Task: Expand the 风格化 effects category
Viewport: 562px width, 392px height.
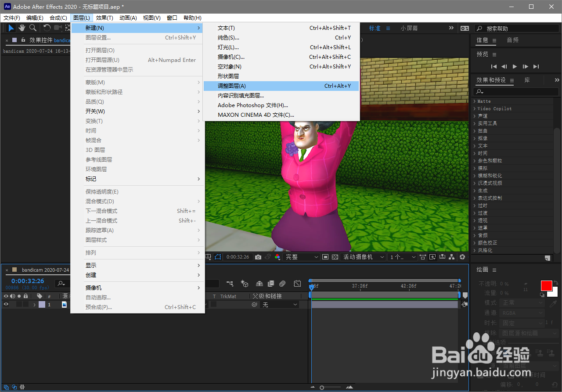Action: click(x=475, y=250)
